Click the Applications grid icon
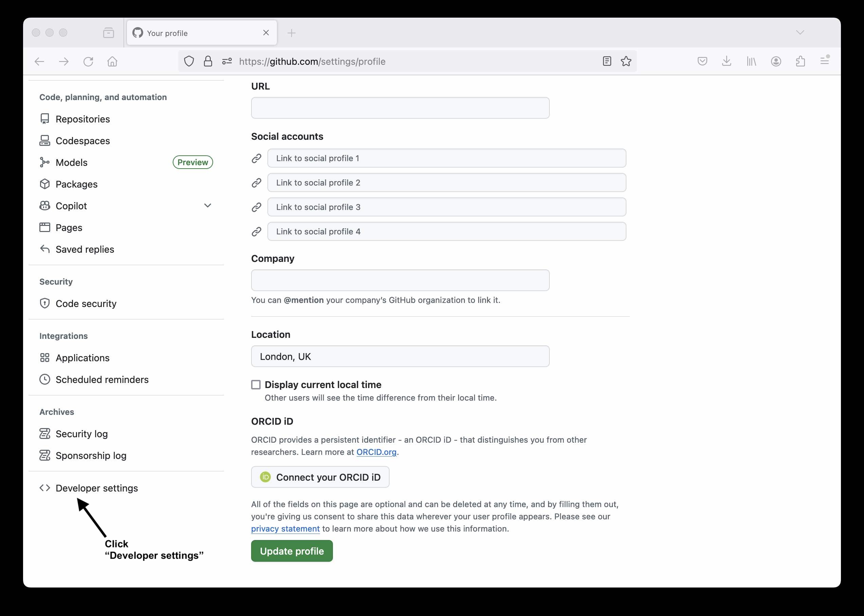The height and width of the screenshot is (616, 864). click(x=45, y=358)
